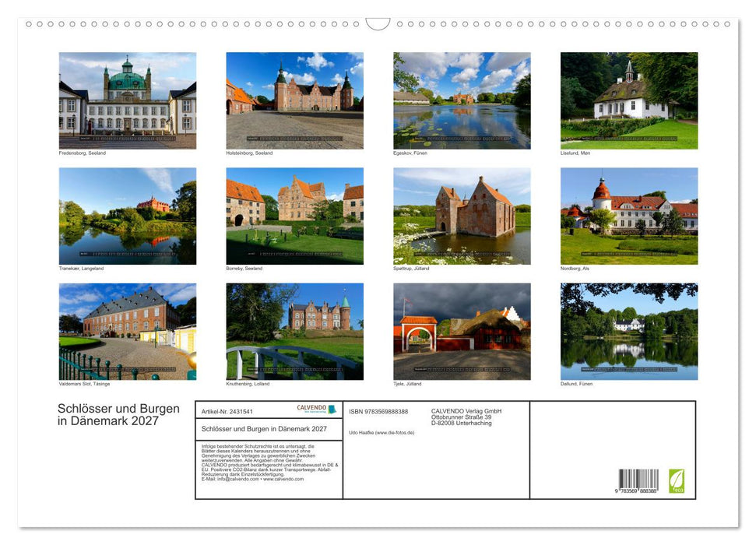Click the green eco leaf icon
The image size is (756, 545).
676,481
